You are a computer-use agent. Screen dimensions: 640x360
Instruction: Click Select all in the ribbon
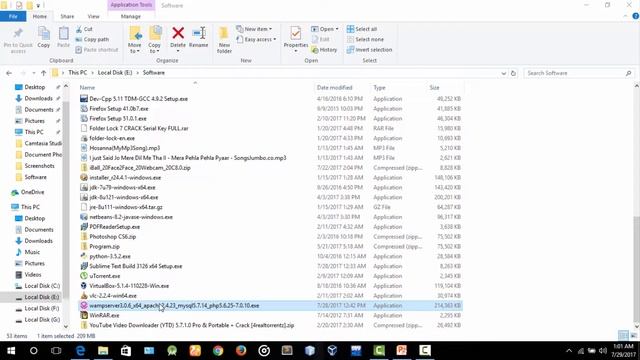tap(362, 29)
